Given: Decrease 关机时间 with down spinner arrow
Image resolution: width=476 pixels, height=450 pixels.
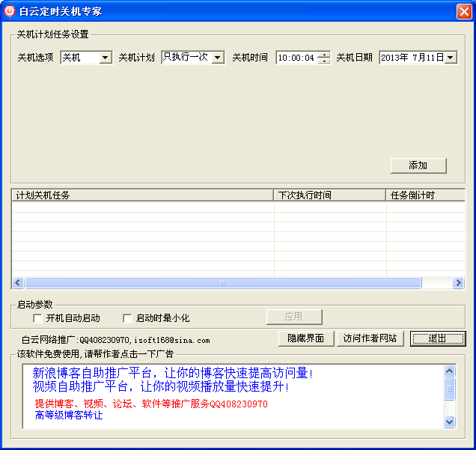Looking at the screenshot, I should 323,61.
